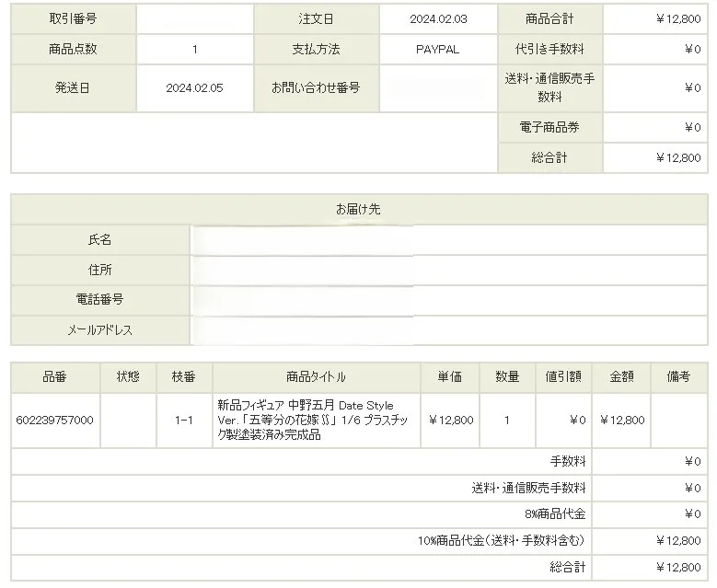The image size is (717, 588).
Task: Click the お問い合わせ番号 label
Action: coord(316,87)
